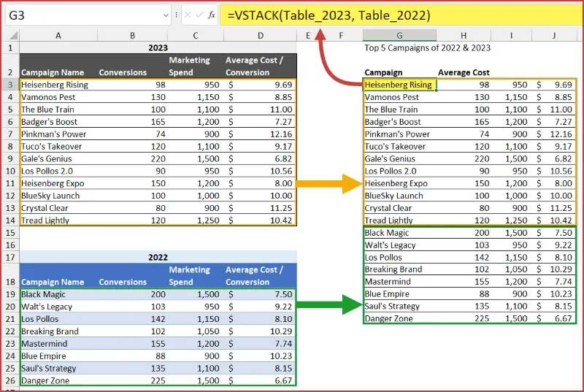
Task: Click the Enter checkmark icon in formula bar
Action: click(199, 15)
